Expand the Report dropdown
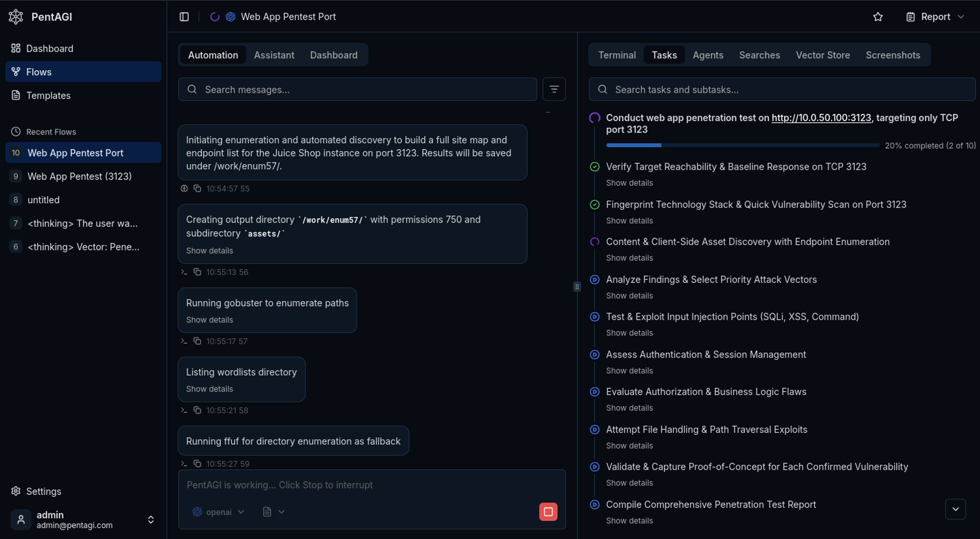The height and width of the screenshot is (539, 980). click(936, 17)
